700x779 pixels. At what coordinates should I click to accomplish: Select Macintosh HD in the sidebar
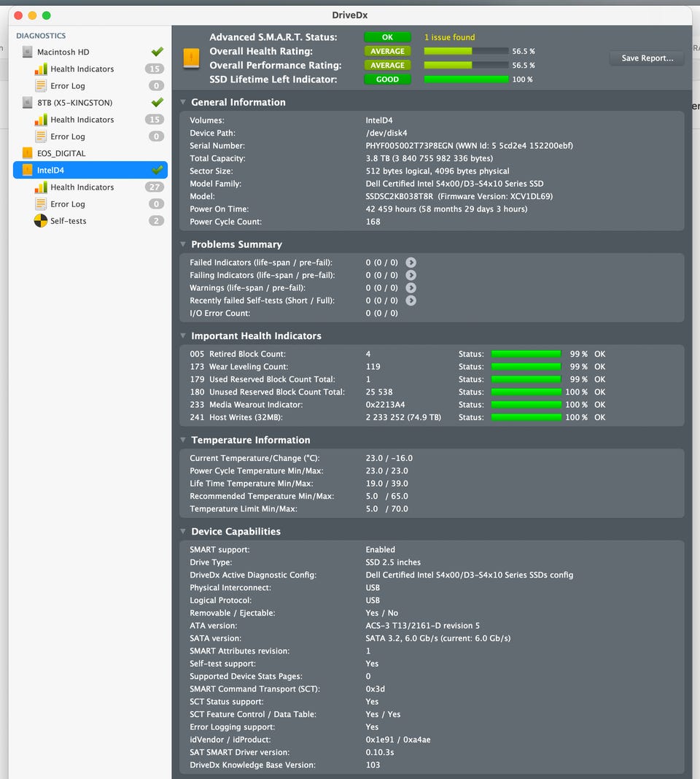coord(90,53)
